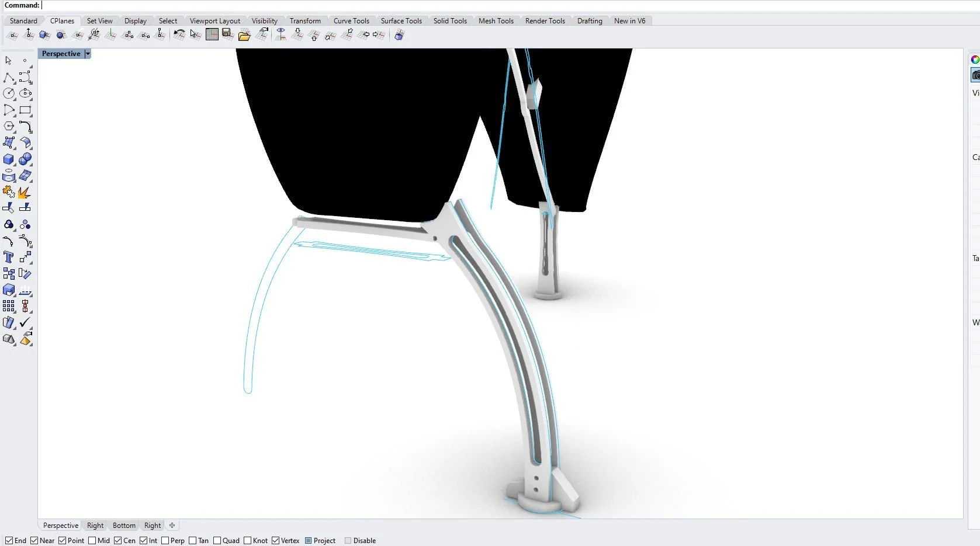
Task: Click Set CPlane elevation icon
Action: (29, 35)
